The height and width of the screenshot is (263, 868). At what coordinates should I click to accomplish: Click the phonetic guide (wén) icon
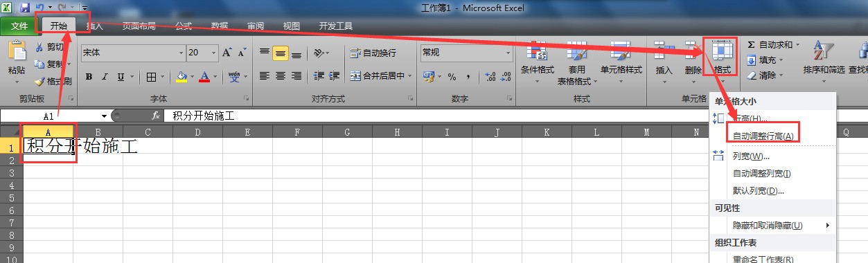point(234,76)
